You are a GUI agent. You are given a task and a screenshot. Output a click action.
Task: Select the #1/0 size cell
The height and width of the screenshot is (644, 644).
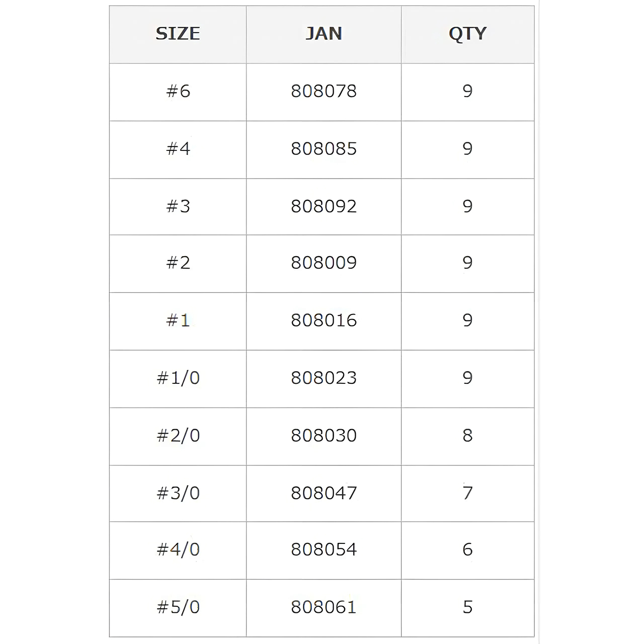[x=178, y=378]
